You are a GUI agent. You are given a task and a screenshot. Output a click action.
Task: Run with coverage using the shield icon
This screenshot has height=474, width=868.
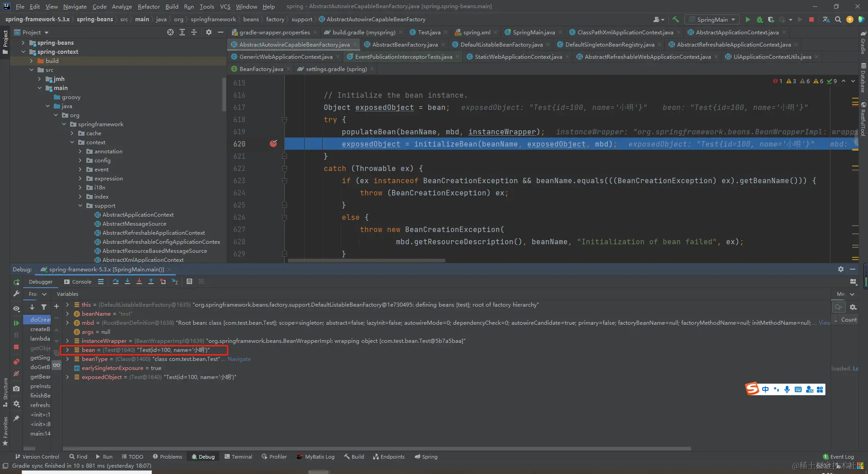(771, 19)
